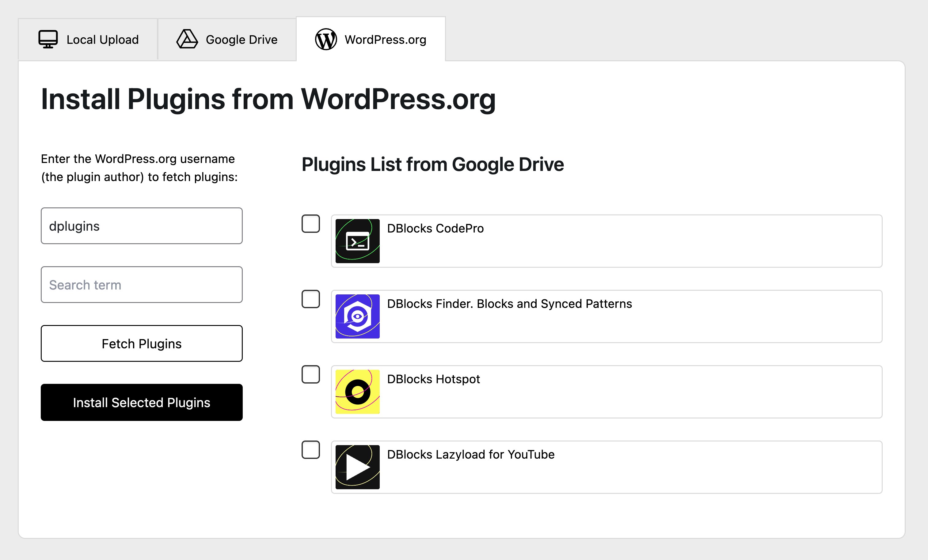Click the Google Drive triangle icon
Viewport: 928px width, 560px height.
pyautogui.click(x=187, y=39)
